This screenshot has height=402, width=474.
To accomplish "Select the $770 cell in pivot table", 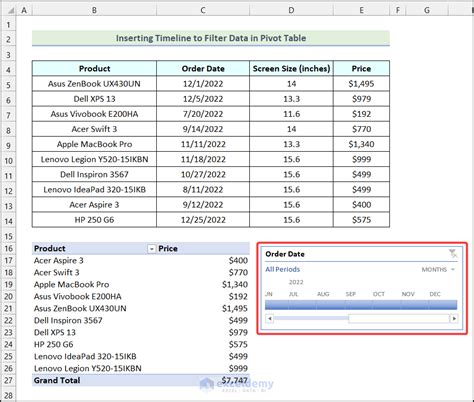I will pos(203,273).
